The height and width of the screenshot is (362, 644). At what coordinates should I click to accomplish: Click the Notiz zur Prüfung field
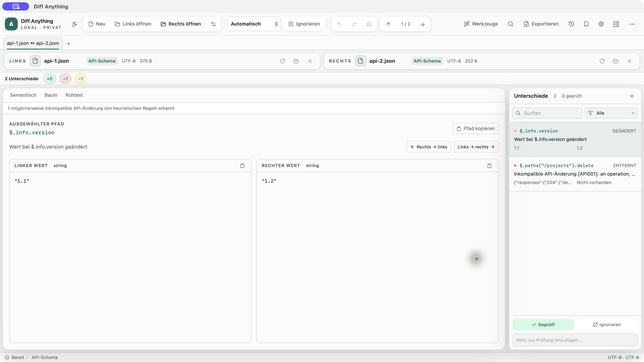tap(575, 340)
